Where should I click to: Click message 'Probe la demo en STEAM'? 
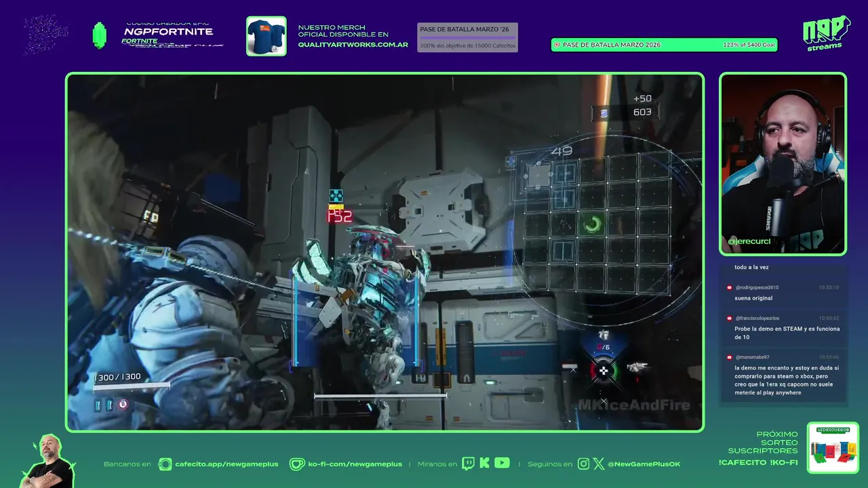click(x=787, y=333)
